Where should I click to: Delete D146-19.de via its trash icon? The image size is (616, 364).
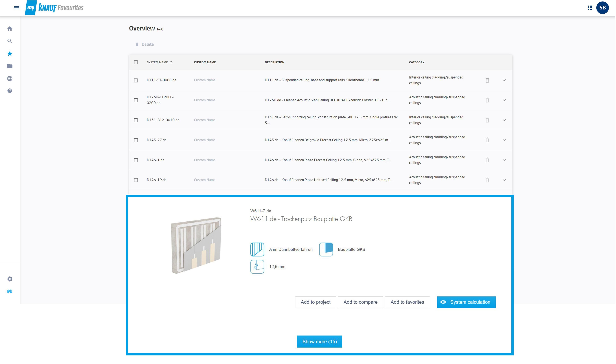click(488, 180)
